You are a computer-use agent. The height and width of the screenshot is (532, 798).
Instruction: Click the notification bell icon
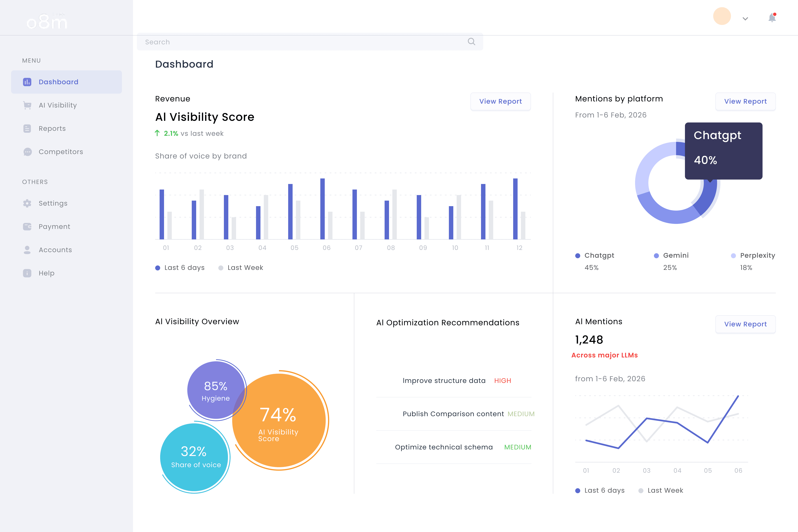772,18
